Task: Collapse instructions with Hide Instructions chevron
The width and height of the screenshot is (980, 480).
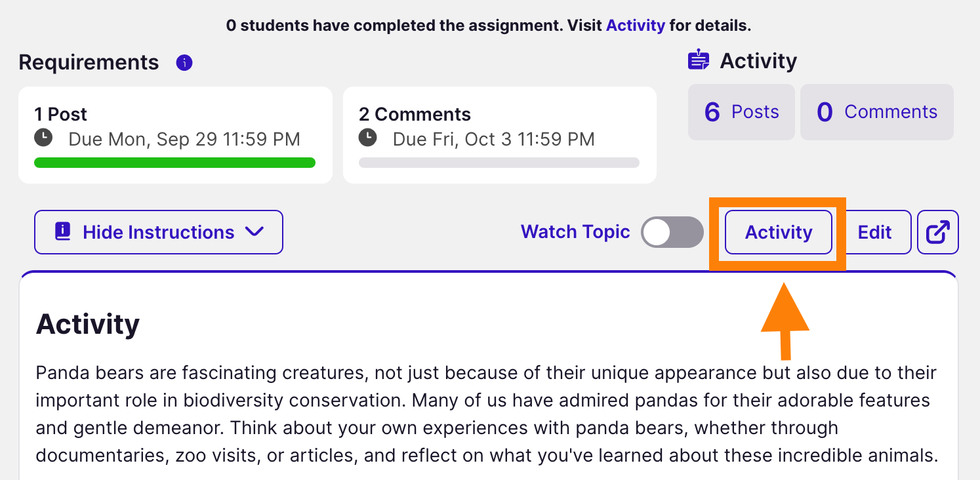Action: (x=253, y=232)
